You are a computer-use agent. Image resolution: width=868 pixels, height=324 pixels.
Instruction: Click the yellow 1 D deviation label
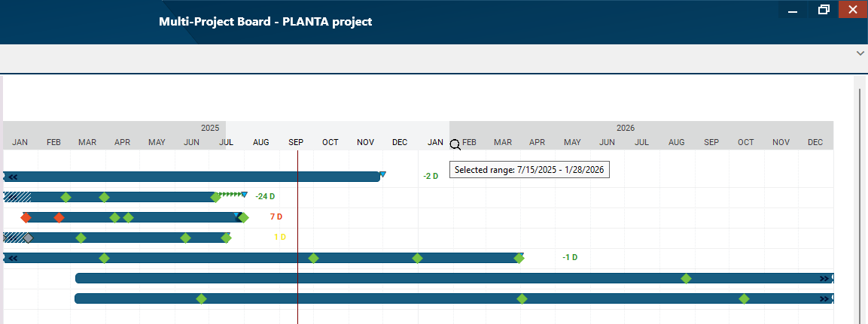click(x=279, y=238)
